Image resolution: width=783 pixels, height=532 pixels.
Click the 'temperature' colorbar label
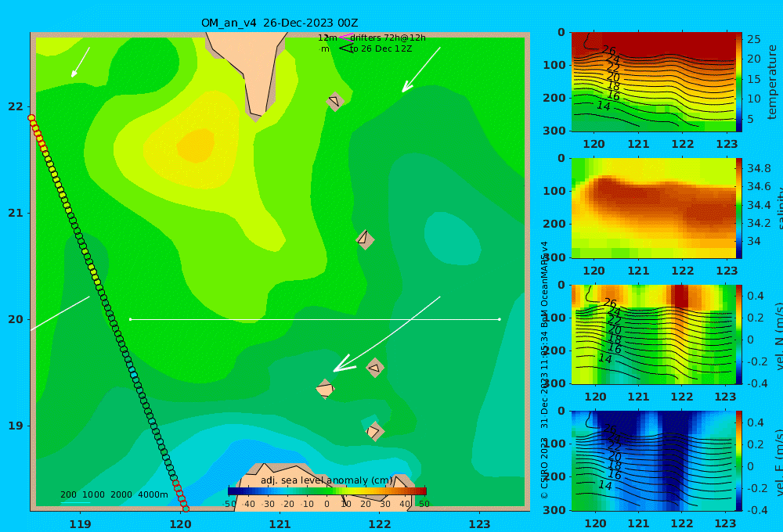tap(773, 82)
